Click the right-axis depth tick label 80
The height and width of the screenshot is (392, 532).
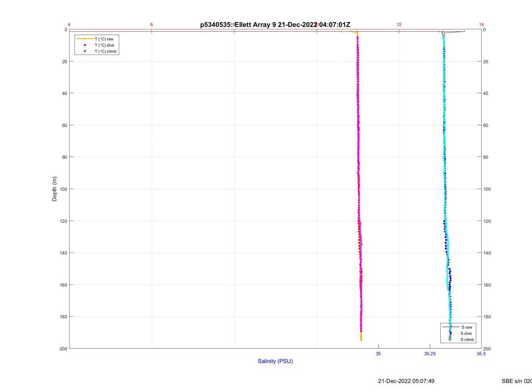486,157
